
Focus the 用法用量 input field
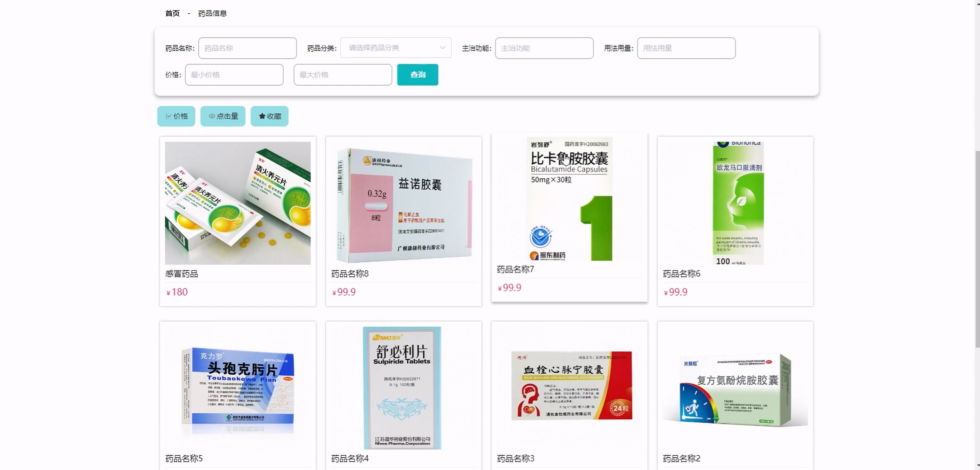686,48
